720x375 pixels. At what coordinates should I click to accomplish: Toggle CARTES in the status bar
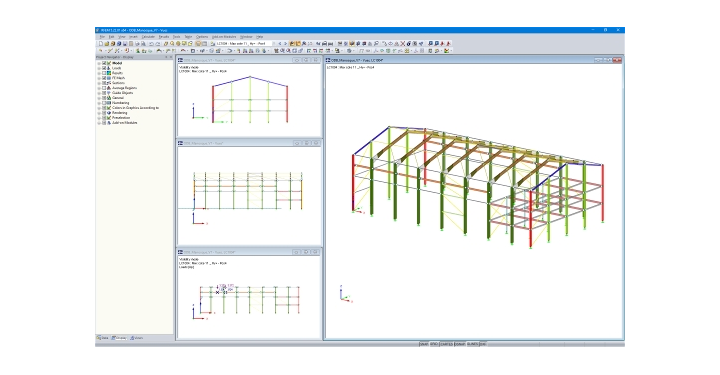point(446,344)
